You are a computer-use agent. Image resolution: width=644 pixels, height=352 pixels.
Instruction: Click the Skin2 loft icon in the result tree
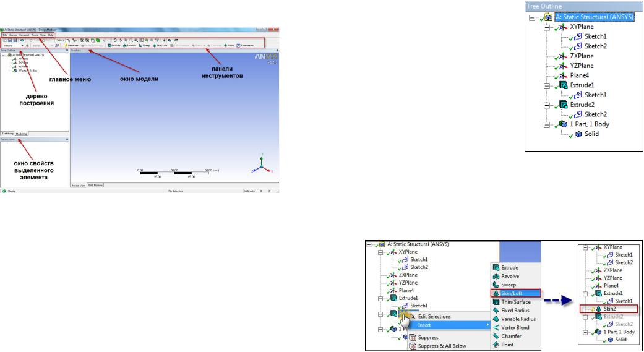point(598,309)
